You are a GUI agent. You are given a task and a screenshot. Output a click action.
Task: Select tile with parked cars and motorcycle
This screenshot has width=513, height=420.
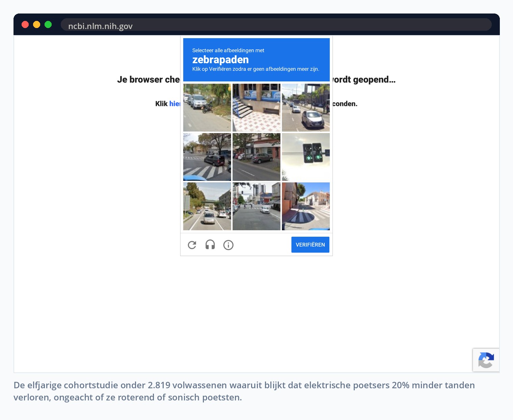[207, 108]
